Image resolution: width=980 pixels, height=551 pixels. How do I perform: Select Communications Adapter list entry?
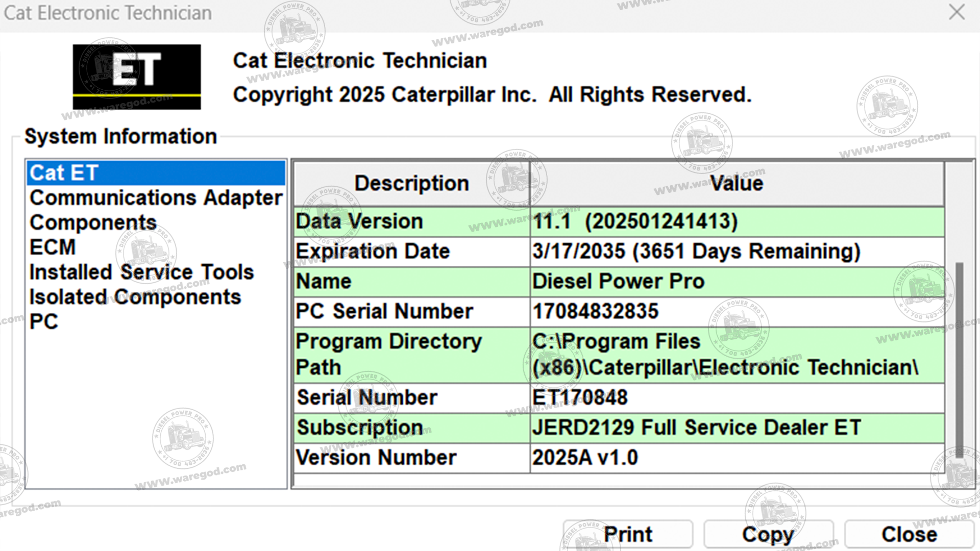[156, 198]
